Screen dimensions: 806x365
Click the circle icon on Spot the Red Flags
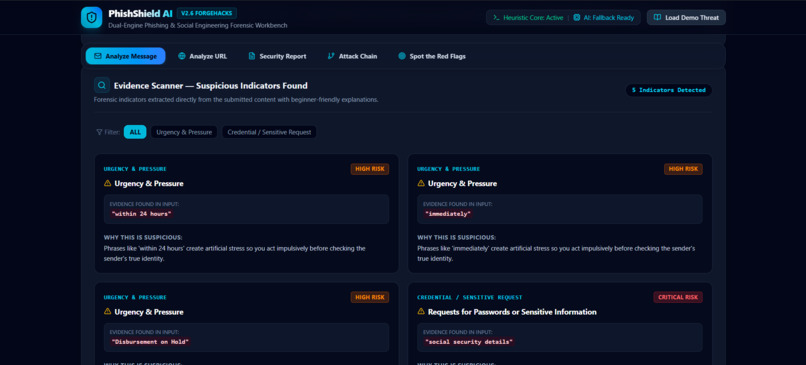[x=402, y=56]
